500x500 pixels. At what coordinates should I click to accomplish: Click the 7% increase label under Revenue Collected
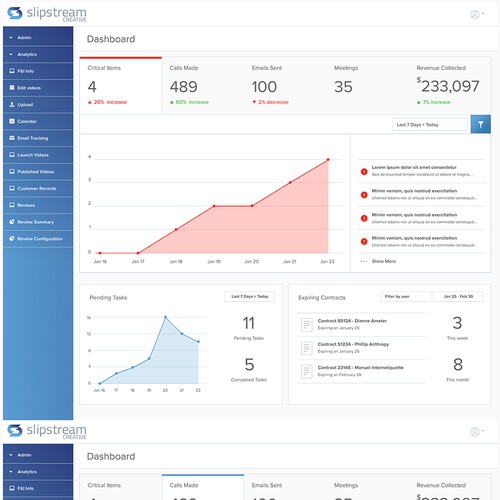pyautogui.click(x=434, y=102)
